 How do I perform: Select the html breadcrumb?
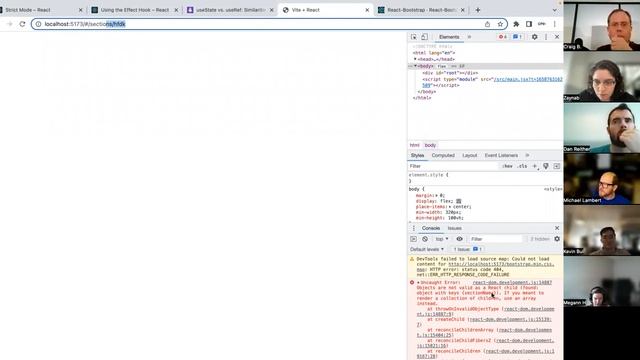(414, 145)
